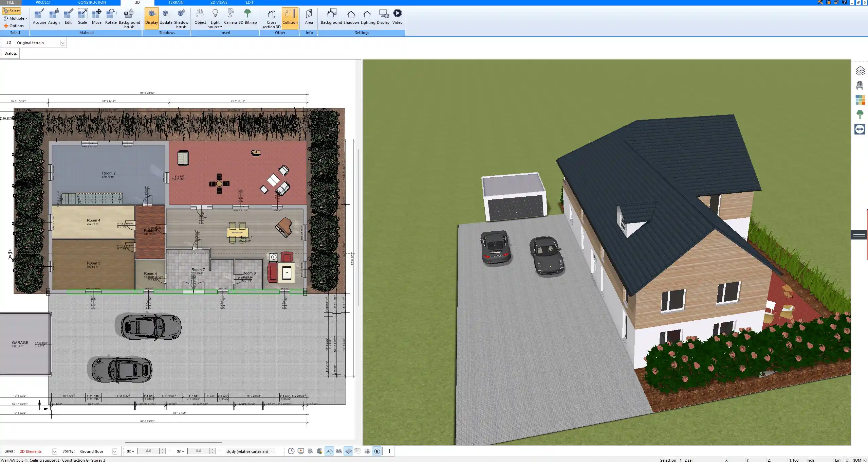The image size is (868, 462).
Task: Expand the Layer 2D-Elements dropdown
Action: coord(54,451)
